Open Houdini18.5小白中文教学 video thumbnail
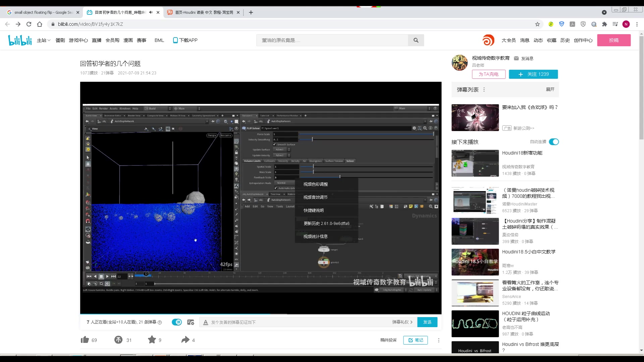This screenshot has height=362, width=644. 475,262
